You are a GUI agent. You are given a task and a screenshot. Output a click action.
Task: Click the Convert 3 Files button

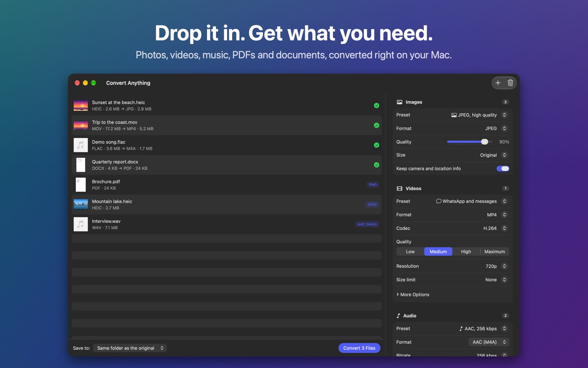[359, 348]
